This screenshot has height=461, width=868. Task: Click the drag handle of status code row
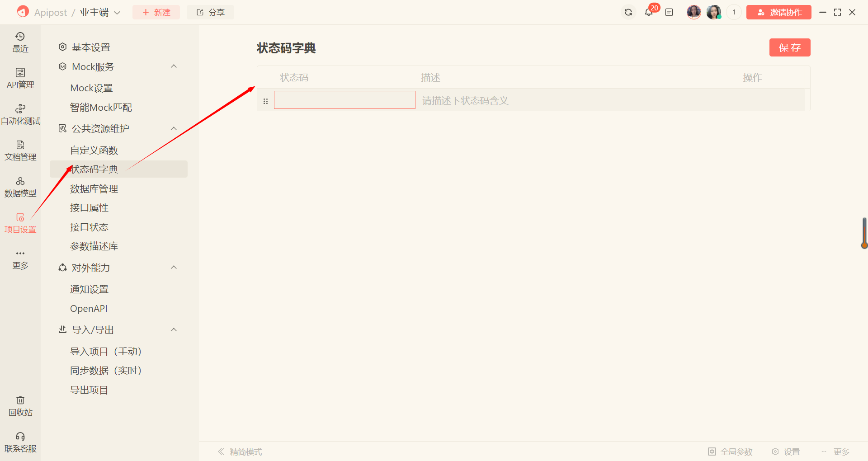point(265,101)
